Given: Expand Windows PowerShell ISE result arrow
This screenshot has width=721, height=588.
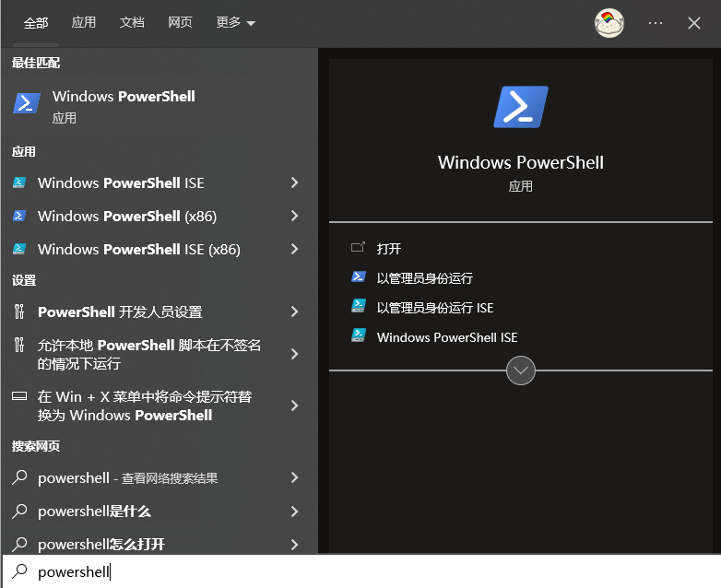Looking at the screenshot, I should (x=295, y=182).
